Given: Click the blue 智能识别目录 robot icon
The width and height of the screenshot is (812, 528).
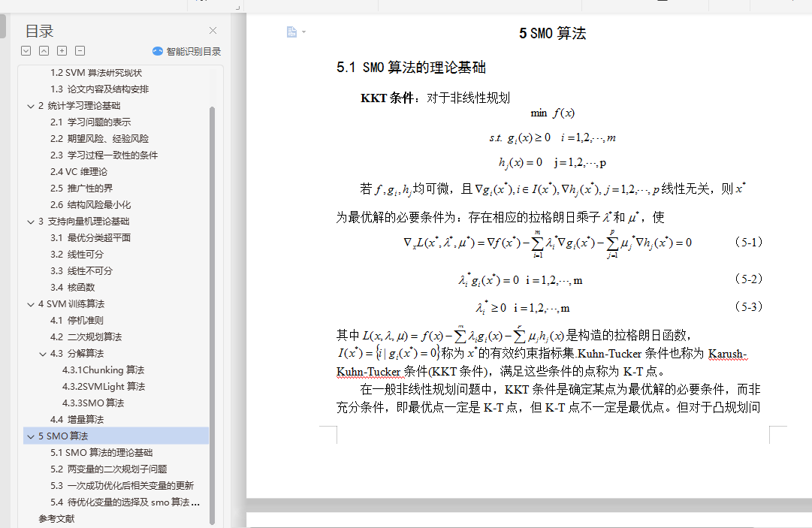Looking at the screenshot, I should [x=158, y=51].
